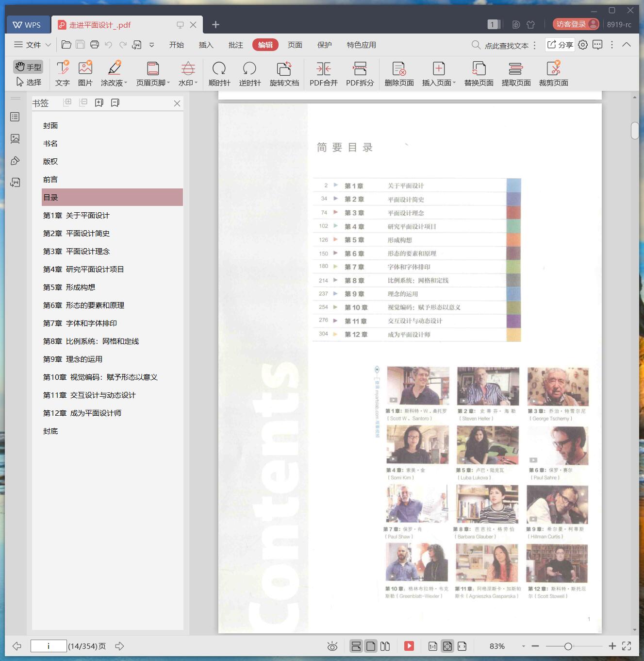Go to previous page arrow

click(x=17, y=646)
